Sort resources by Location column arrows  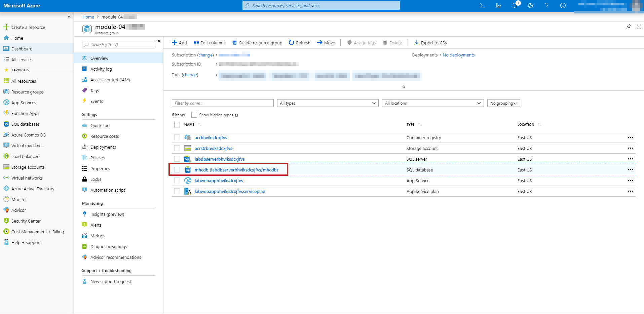(540, 124)
